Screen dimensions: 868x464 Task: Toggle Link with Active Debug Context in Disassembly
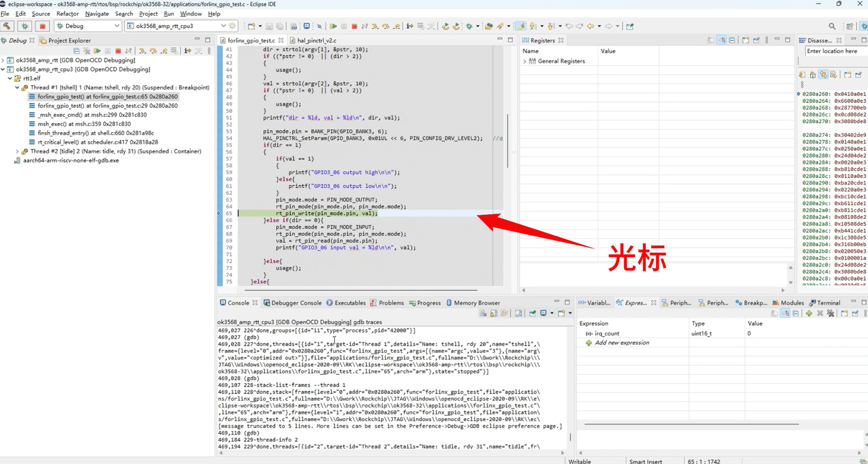pyautogui.click(x=823, y=75)
